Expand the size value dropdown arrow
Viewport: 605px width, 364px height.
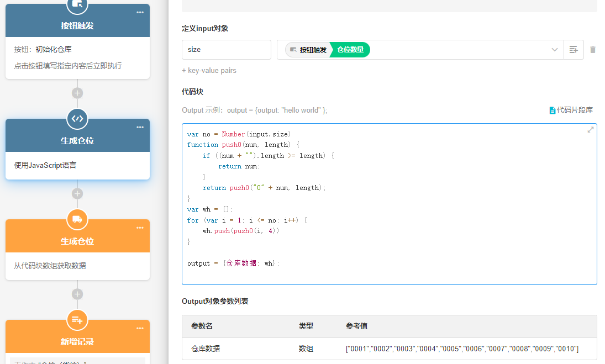point(555,50)
